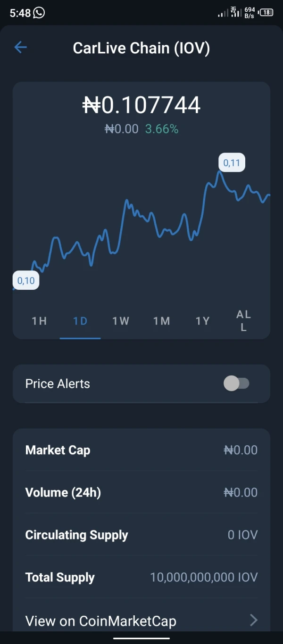This screenshot has height=644, width=283.
Task: Select the 1D chart range tab
Action: pos(80,321)
